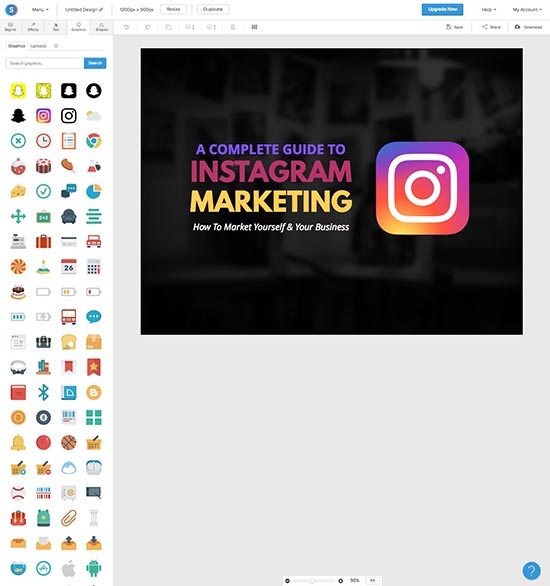This screenshot has width=550, height=586.
Task: Click the blue Search button
Action: tap(95, 63)
